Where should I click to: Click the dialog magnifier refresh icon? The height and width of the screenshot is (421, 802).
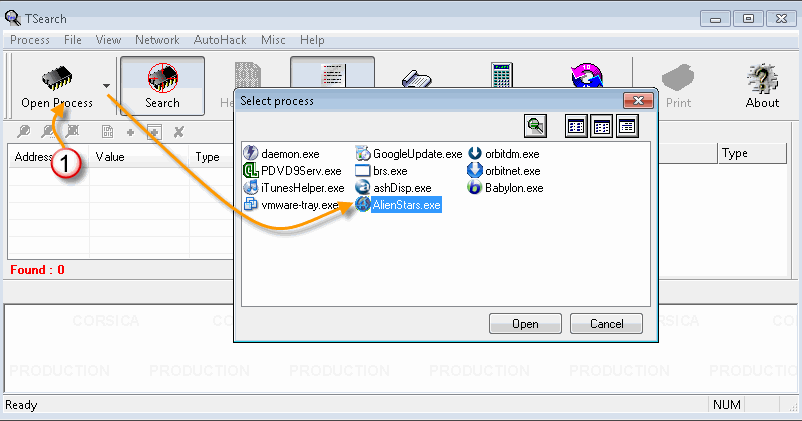pyautogui.click(x=536, y=126)
